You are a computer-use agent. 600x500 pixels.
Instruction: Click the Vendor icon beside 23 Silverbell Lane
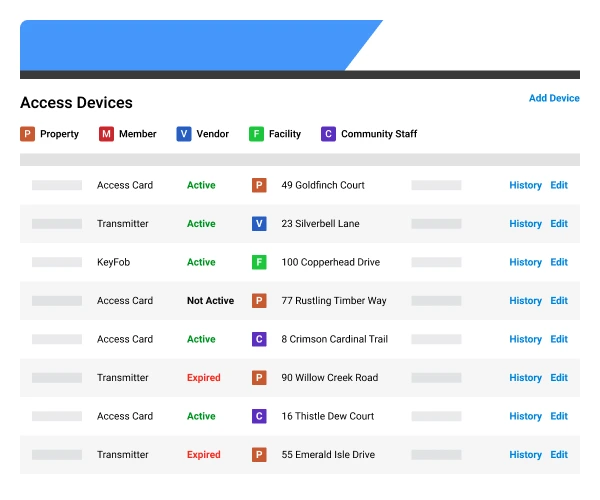point(259,224)
